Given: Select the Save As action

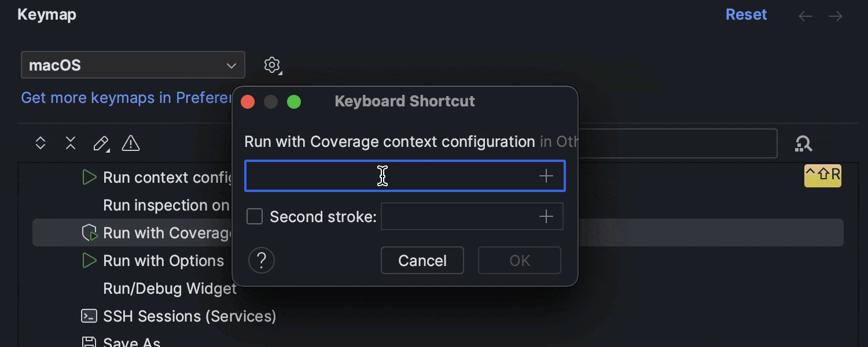Looking at the screenshot, I should point(131,341).
